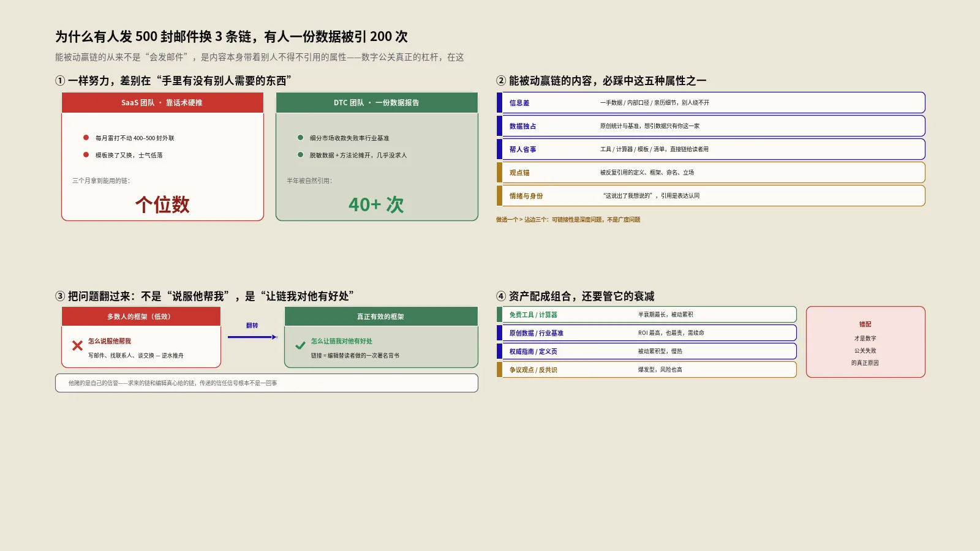Click the text 链接 = 编辑替读者做的一次署名背书
This screenshot has width=980, height=551.
[355, 356]
